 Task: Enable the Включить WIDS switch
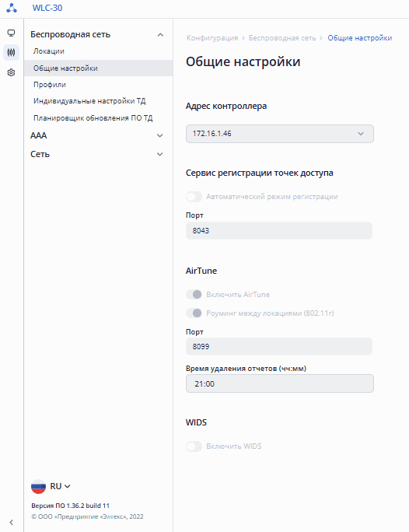click(x=194, y=446)
